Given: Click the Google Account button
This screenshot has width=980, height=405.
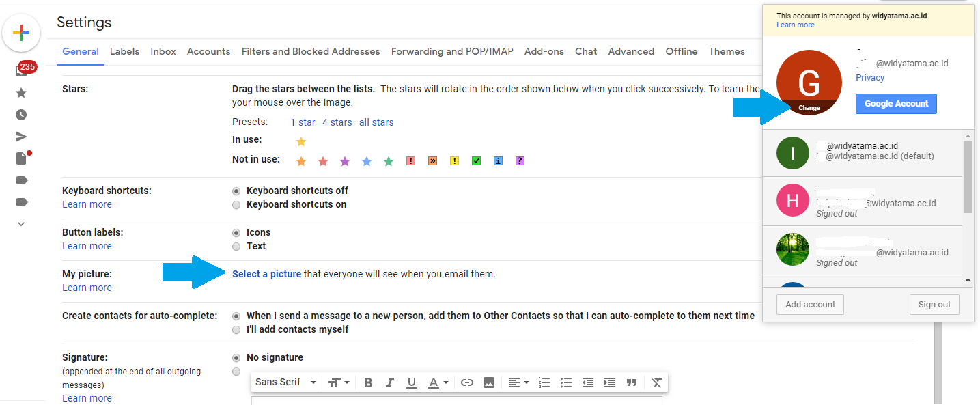Looking at the screenshot, I should pos(896,104).
